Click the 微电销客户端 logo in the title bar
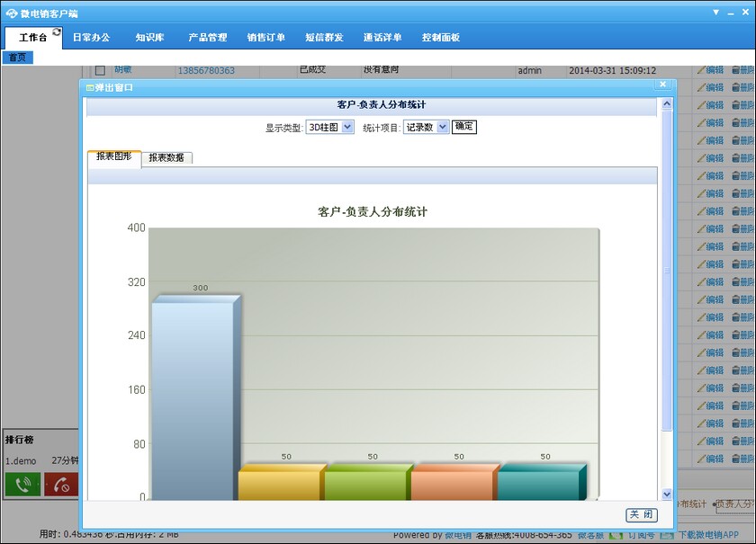The image size is (756, 544). (12, 13)
